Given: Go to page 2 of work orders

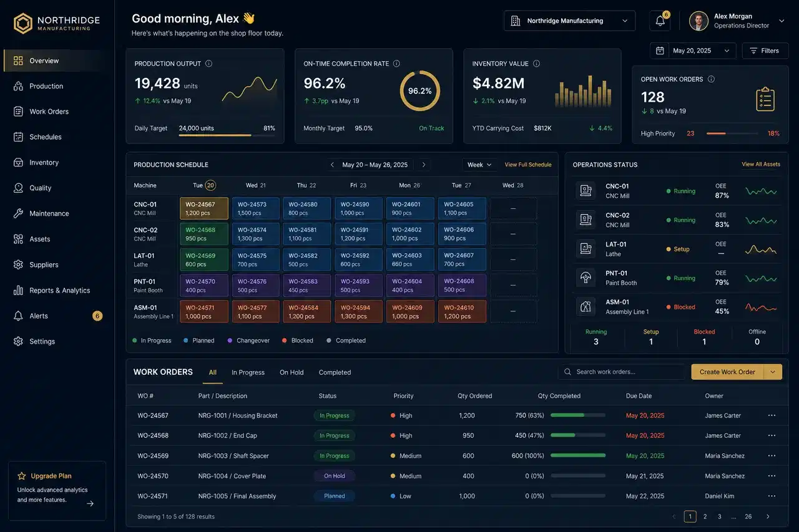Looking at the screenshot, I should 705,516.
